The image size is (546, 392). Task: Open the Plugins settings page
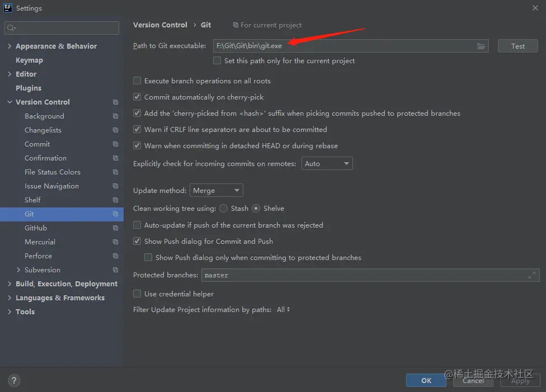click(x=29, y=88)
